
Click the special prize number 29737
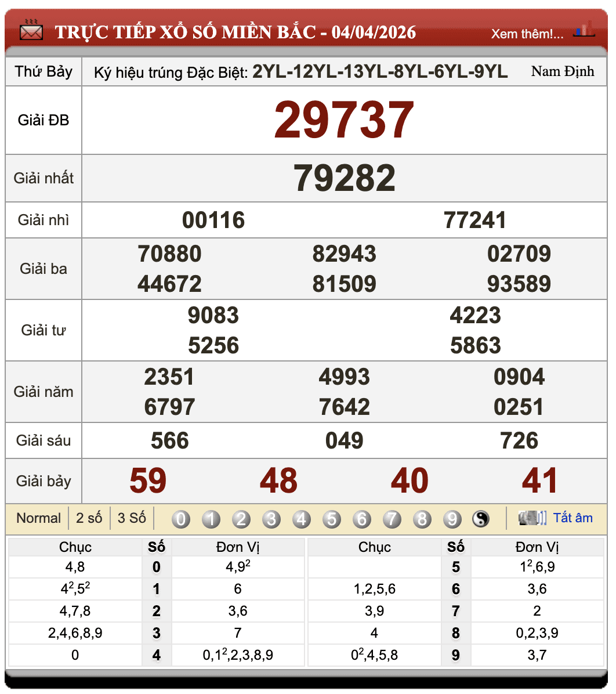[344, 120]
